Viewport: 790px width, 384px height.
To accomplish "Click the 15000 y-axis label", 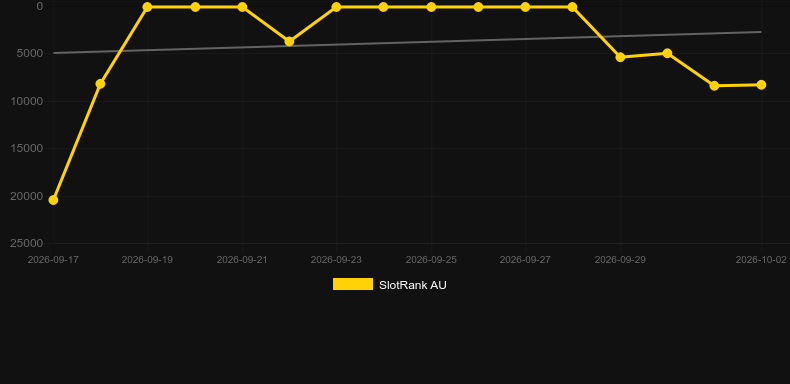I will [x=27, y=148].
